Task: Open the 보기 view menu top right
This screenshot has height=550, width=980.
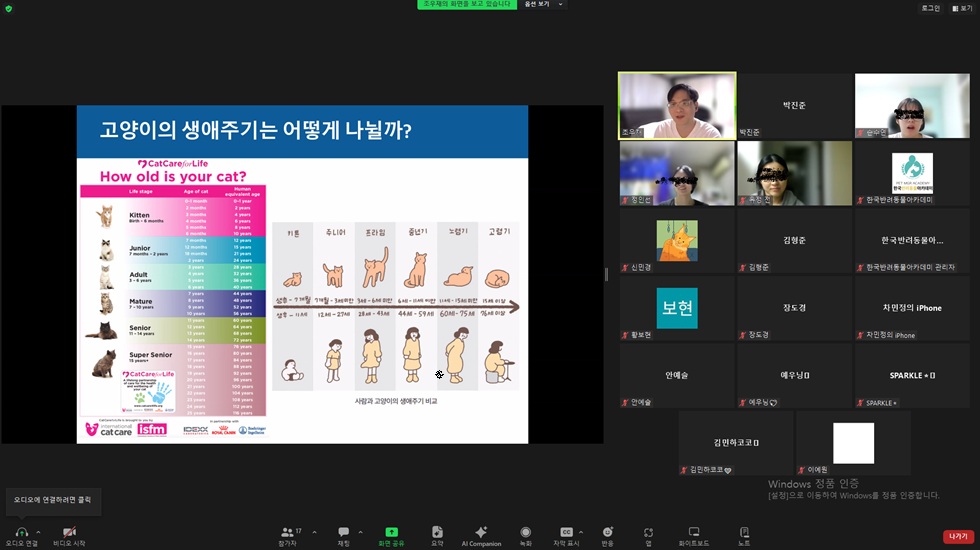Action: click(x=962, y=8)
